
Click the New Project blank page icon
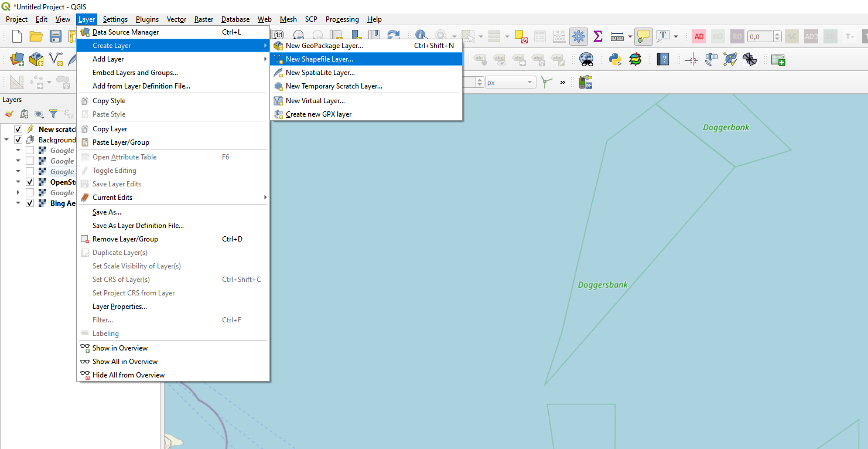17,36
